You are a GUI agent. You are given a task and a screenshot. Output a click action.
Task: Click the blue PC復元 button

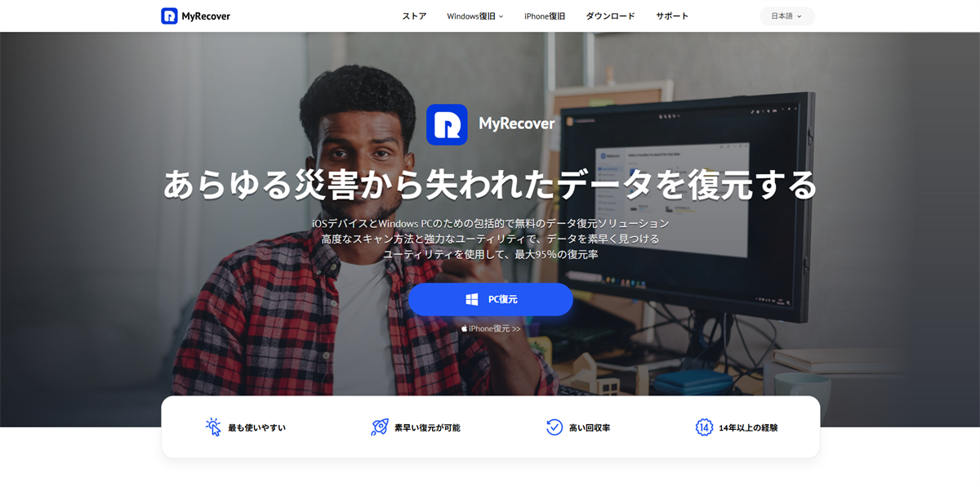(x=491, y=300)
